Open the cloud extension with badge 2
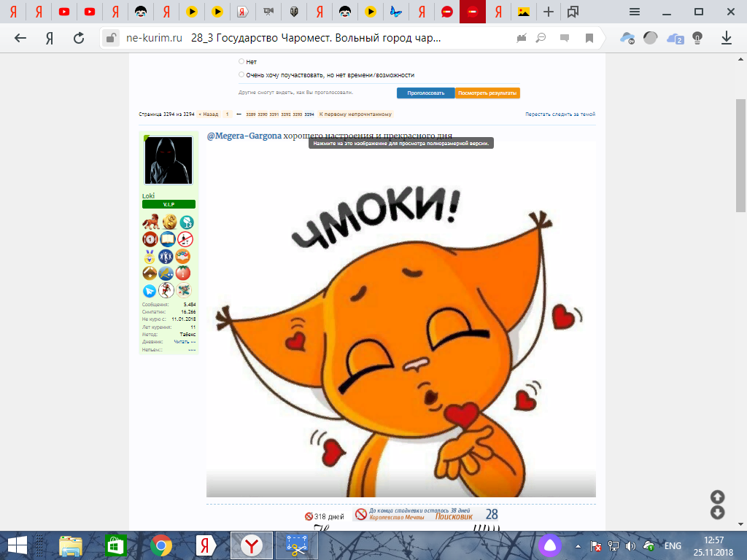Image resolution: width=747 pixels, height=560 pixels. point(675,38)
